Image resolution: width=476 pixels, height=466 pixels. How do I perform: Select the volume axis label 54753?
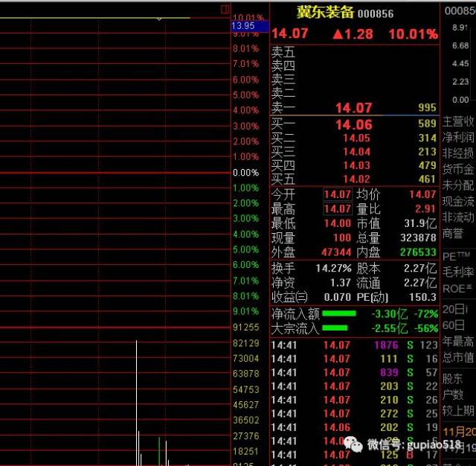tap(246, 390)
